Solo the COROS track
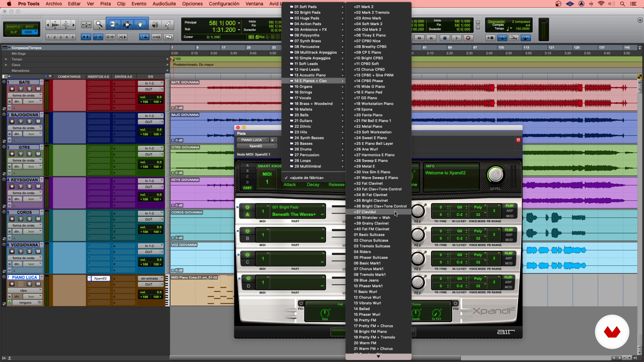 coord(29,219)
